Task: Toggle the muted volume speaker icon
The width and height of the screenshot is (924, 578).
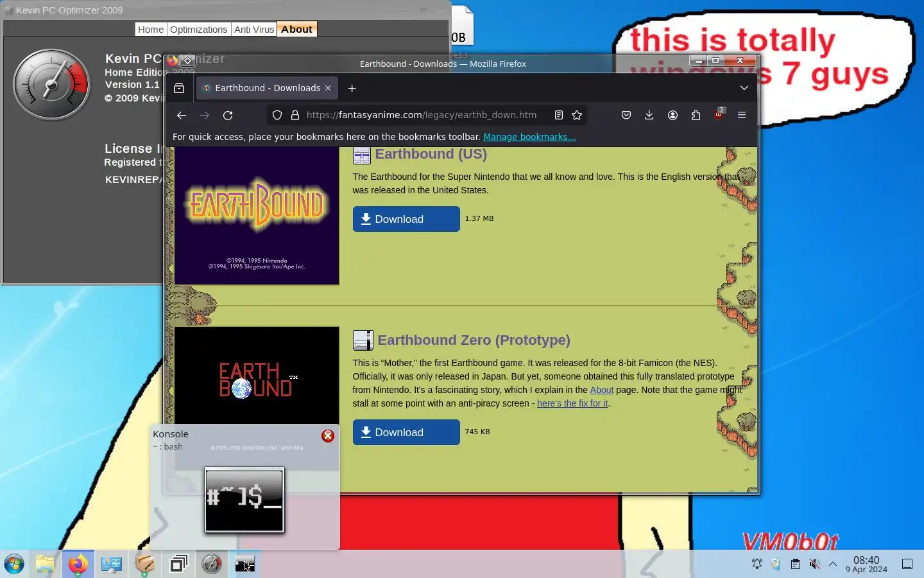Action: coord(814,565)
